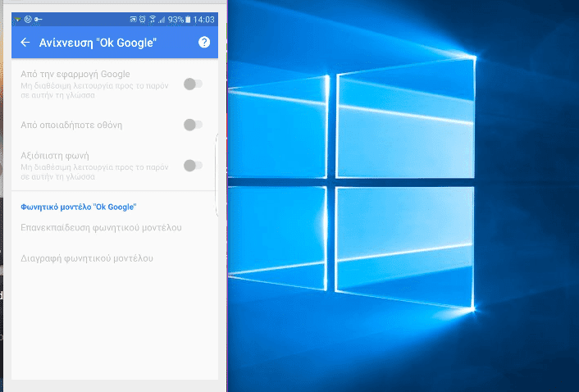Go back using the arrow beside Ανίχνευση
Image resolution: width=579 pixels, height=392 pixels.
coord(25,43)
